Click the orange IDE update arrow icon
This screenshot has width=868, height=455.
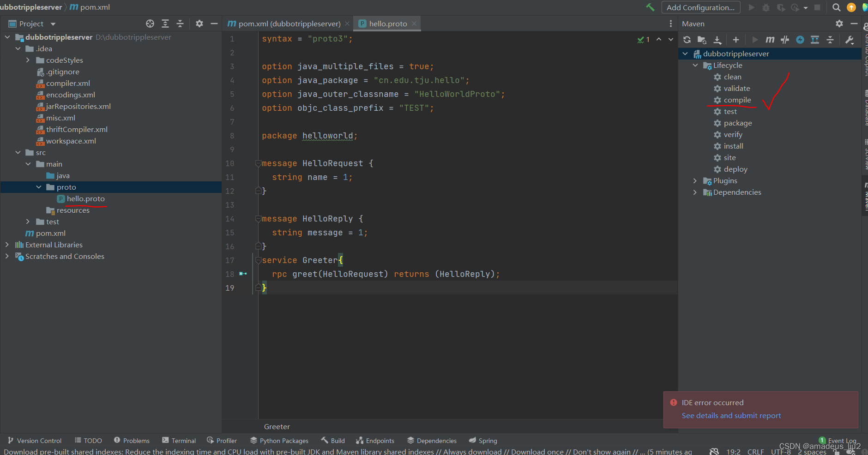(851, 7)
